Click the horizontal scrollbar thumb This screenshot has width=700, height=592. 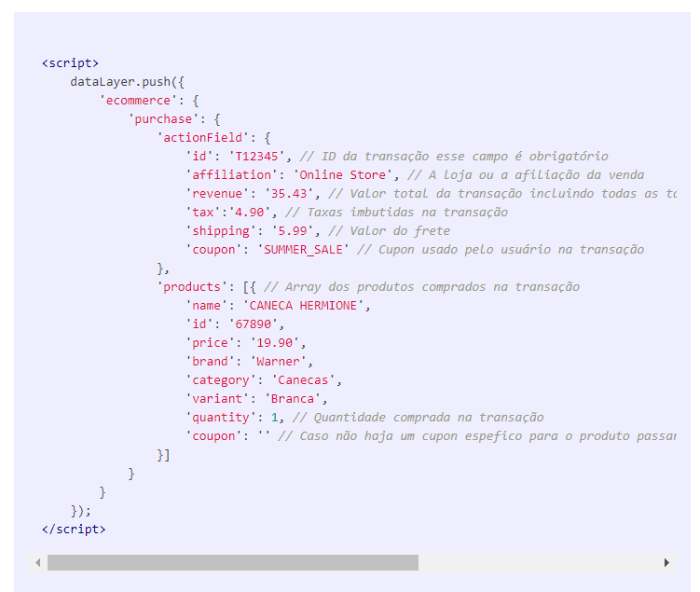[x=232, y=563]
